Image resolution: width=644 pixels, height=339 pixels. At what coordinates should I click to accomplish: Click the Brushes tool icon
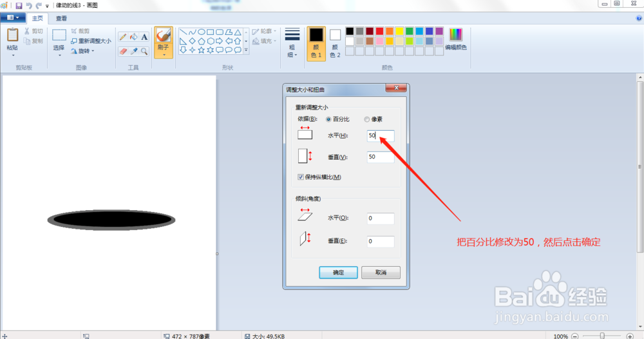[164, 35]
